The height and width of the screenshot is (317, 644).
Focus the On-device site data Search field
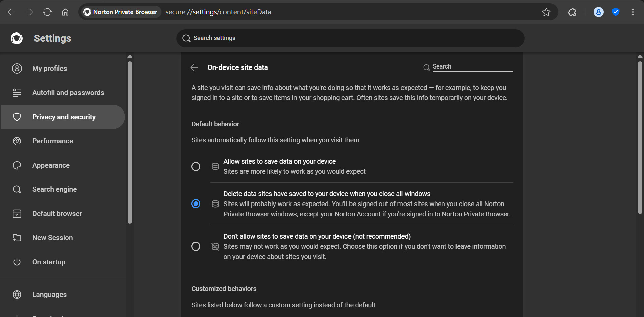coord(473,67)
